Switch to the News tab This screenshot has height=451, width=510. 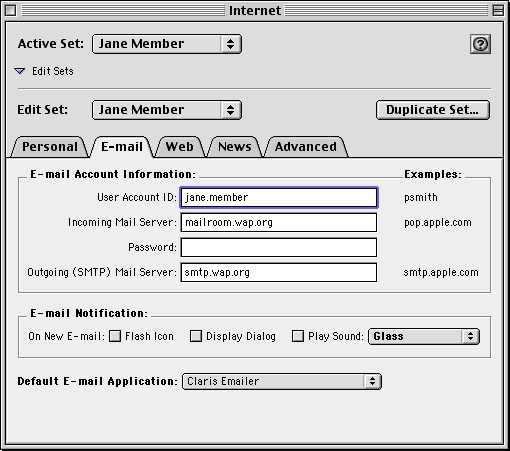pos(235,147)
